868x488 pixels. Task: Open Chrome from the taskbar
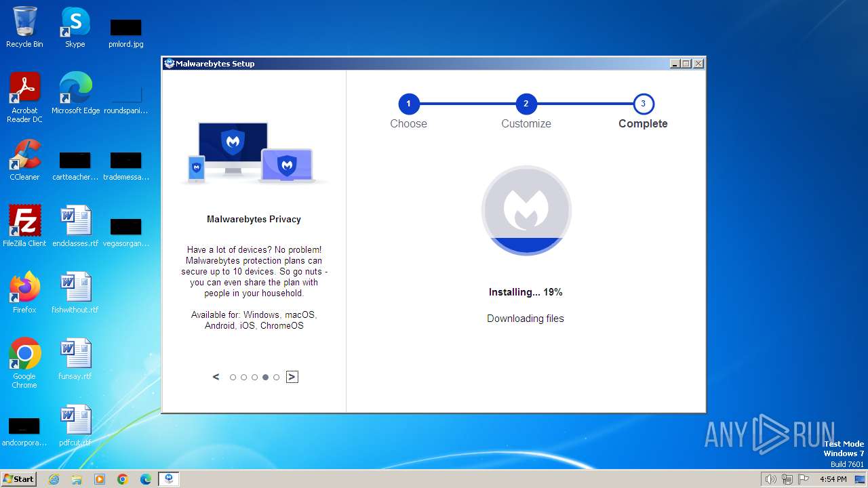click(x=123, y=479)
